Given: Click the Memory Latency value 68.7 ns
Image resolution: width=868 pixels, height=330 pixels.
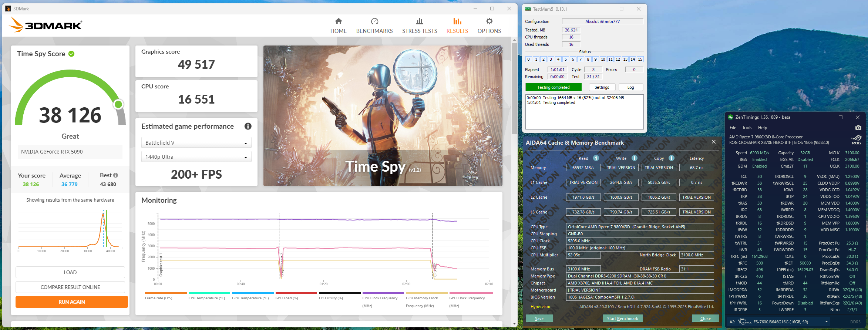Looking at the screenshot, I should pos(696,168).
